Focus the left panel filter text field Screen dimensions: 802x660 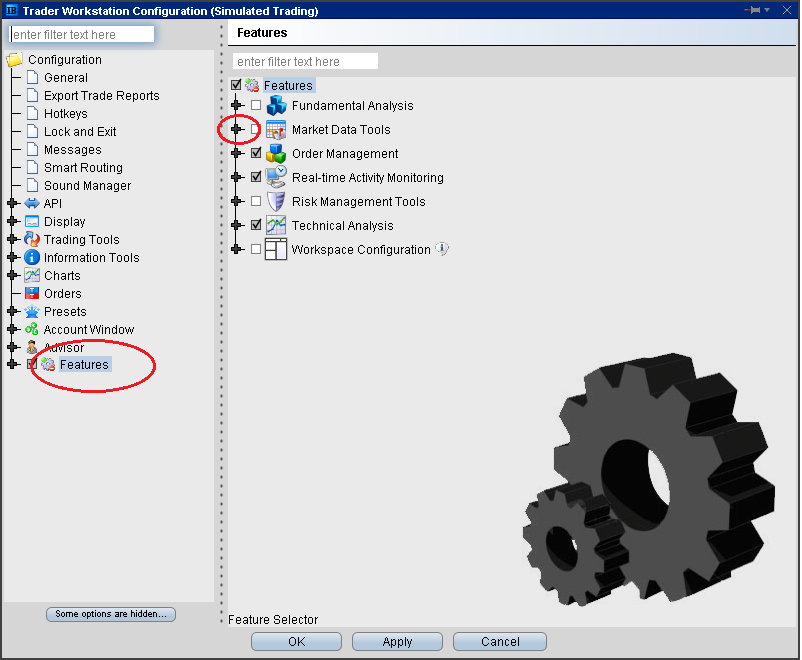click(x=82, y=34)
